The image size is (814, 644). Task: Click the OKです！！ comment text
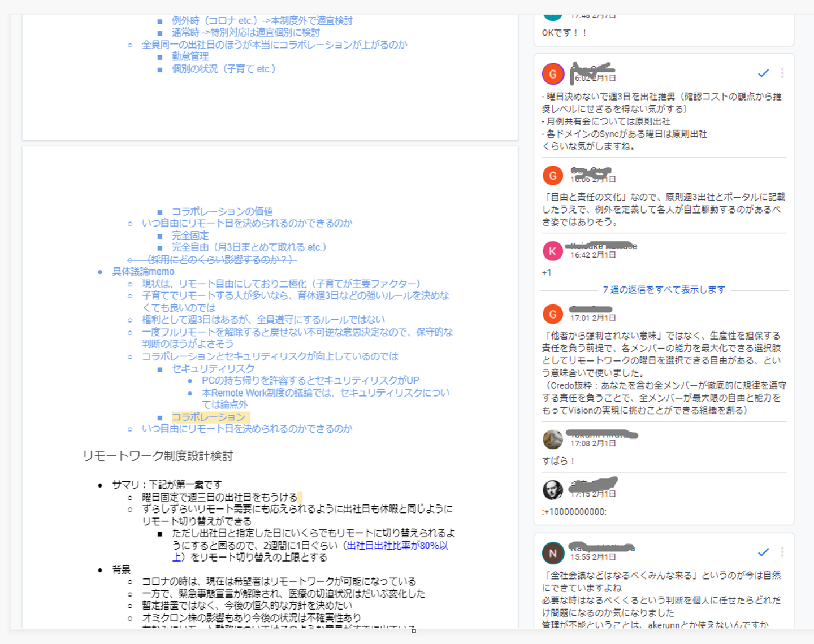click(x=564, y=33)
